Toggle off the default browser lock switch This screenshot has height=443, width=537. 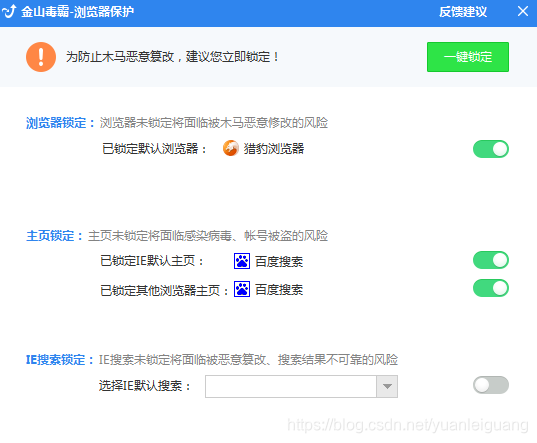click(491, 149)
